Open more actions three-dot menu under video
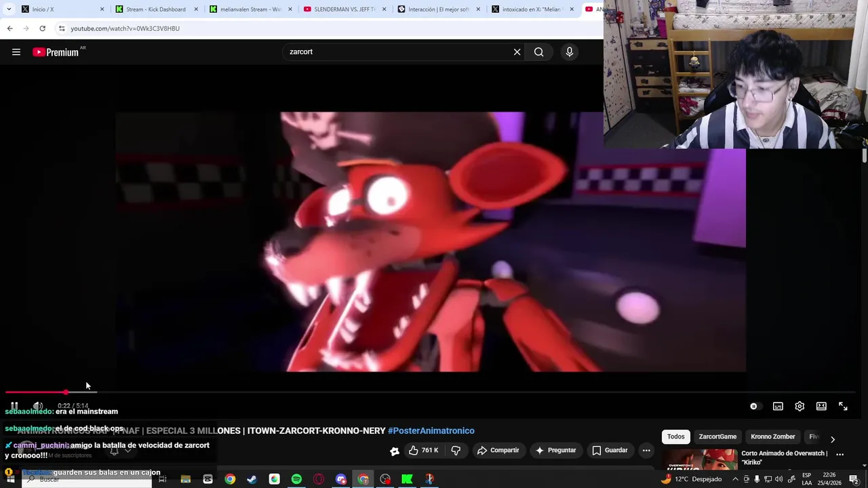The image size is (868, 488). 646,450
